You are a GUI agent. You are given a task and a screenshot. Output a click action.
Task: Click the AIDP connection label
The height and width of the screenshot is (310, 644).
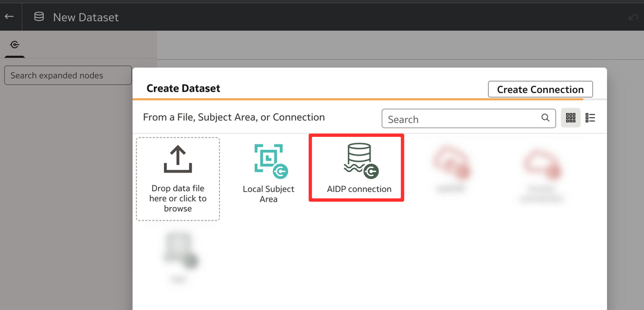pyautogui.click(x=359, y=190)
